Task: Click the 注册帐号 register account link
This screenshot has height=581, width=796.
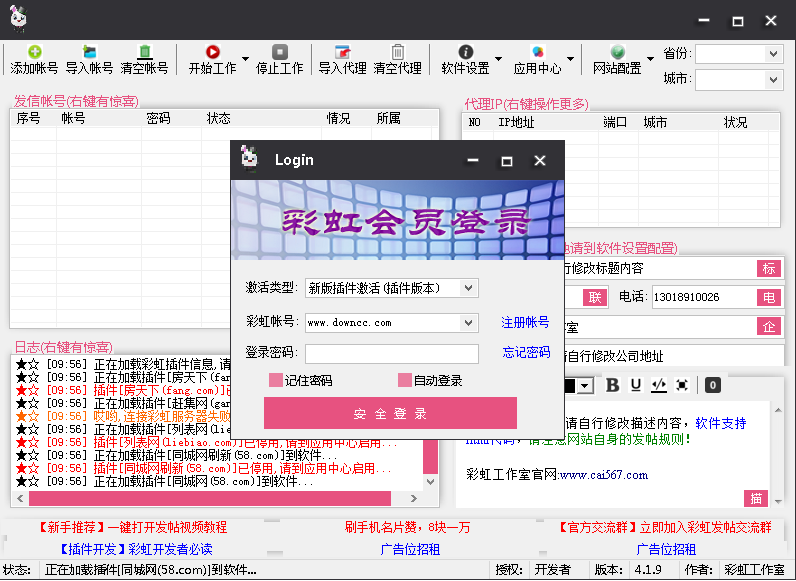Action: (525, 323)
